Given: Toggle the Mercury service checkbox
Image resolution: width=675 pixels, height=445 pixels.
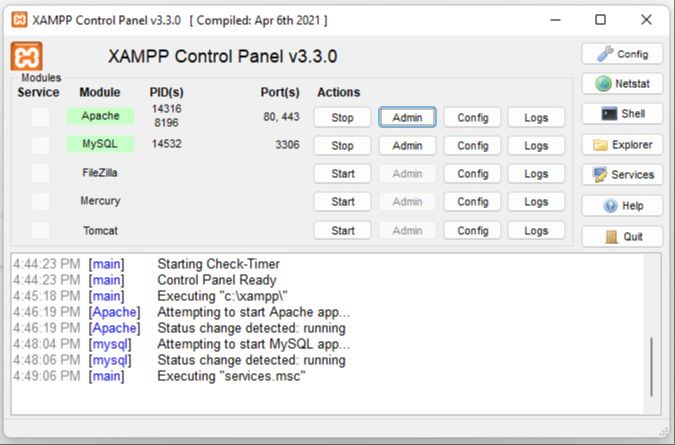Looking at the screenshot, I should click(40, 201).
